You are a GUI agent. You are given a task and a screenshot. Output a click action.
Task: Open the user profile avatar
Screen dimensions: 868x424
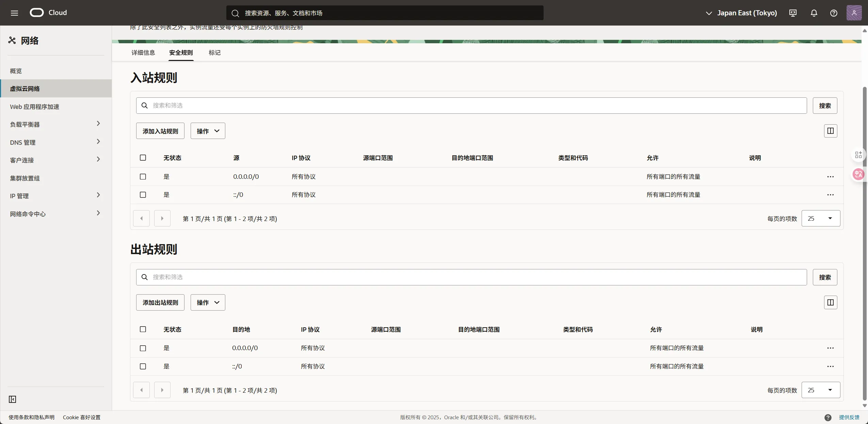[x=854, y=13]
